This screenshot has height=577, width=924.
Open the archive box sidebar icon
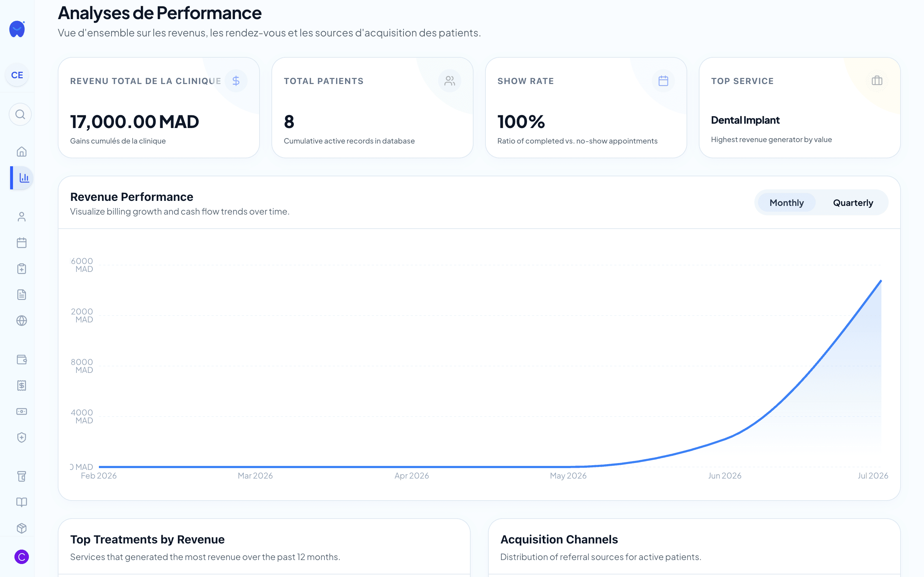pos(22,476)
